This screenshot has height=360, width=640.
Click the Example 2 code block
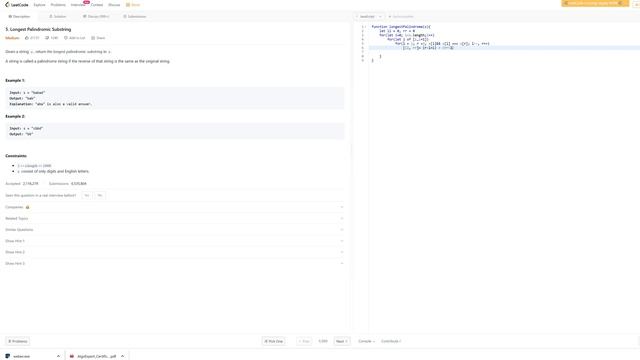coord(174,131)
